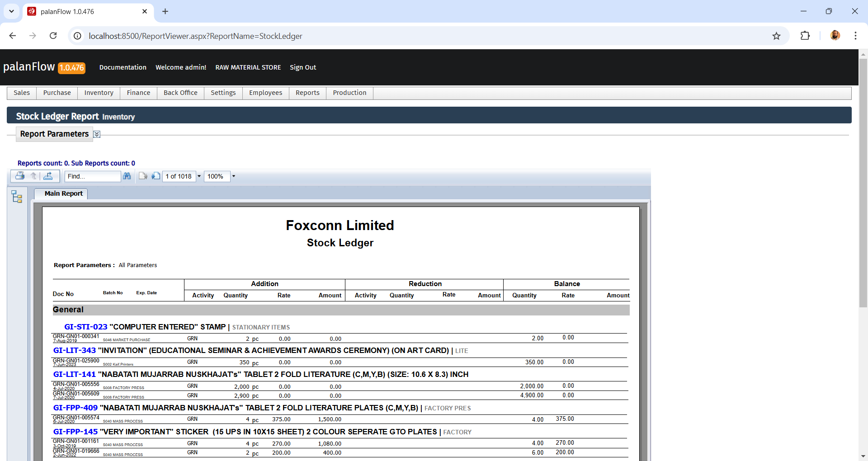Image resolution: width=868 pixels, height=461 pixels.
Task: Click the 1.0.476 version badge
Action: [72, 68]
